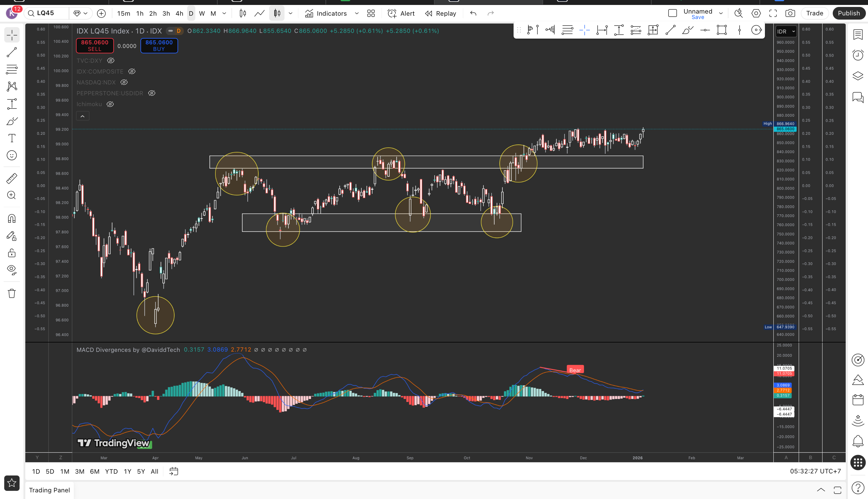
Task: Expand the timeframe interval dropdown arrow
Action: point(224,13)
